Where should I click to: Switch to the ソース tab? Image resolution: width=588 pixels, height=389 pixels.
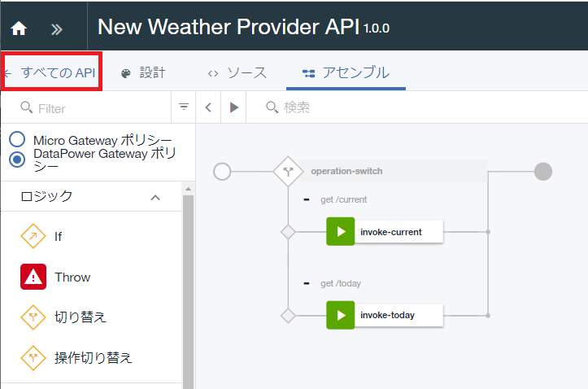(x=237, y=72)
